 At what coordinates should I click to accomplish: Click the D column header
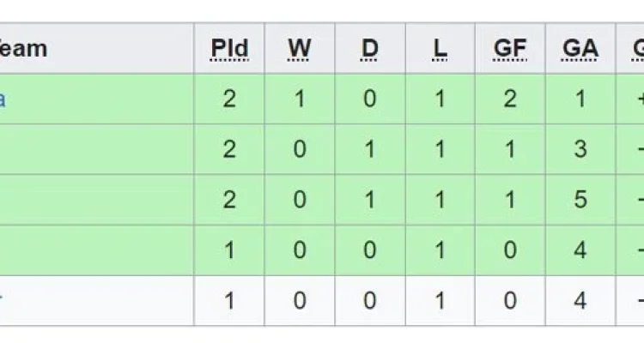pos(369,48)
